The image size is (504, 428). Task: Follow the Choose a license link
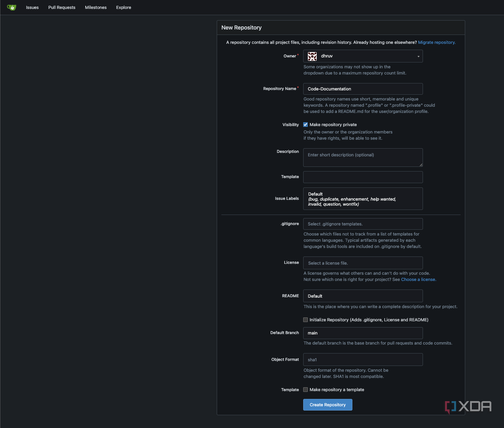click(x=419, y=279)
